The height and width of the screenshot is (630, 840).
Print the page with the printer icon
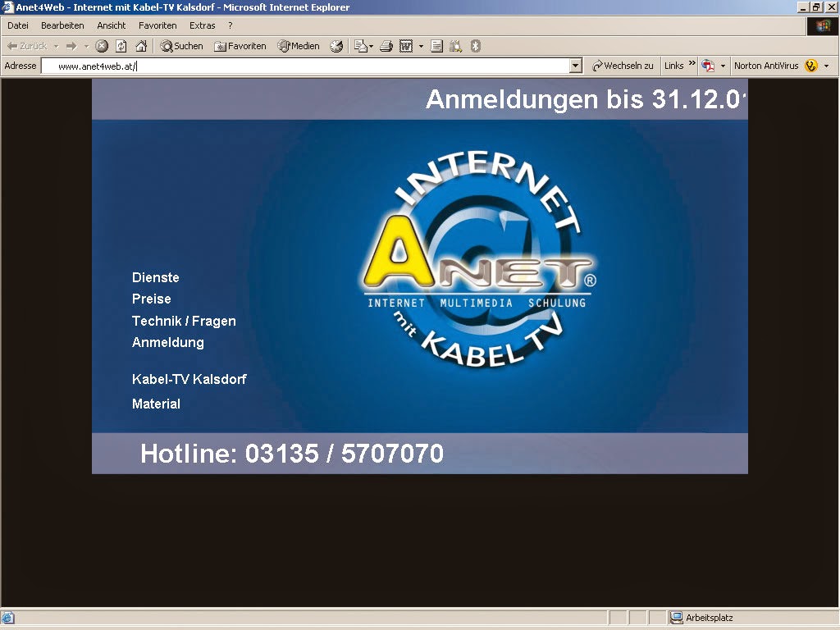coord(386,46)
